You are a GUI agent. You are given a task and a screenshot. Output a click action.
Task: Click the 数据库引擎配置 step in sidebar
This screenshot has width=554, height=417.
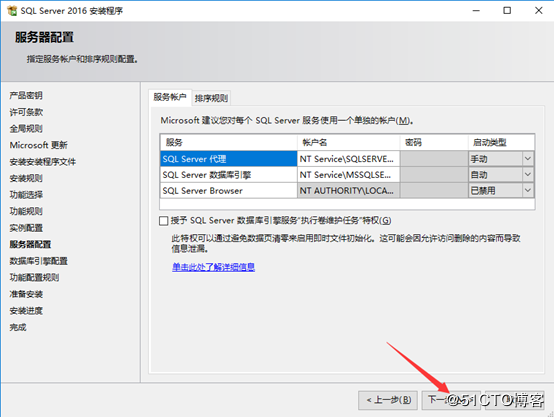pyautogui.click(x=39, y=261)
